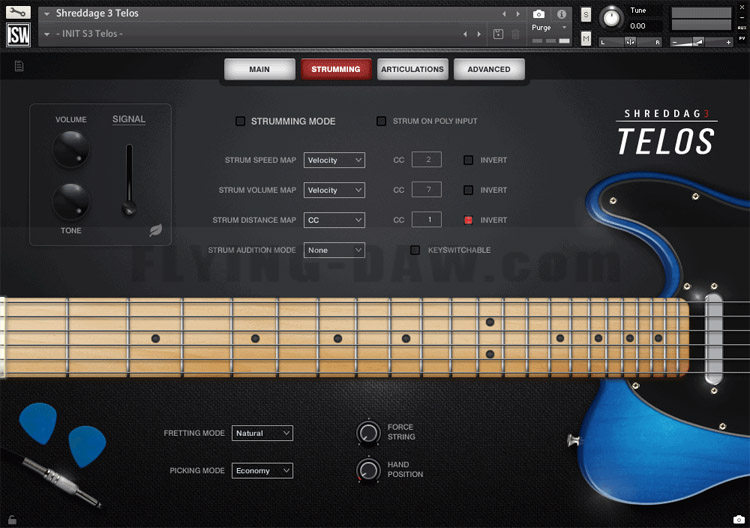This screenshot has width=750, height=528.
Task: Solo the instrument with S button
Action: coord(586,15)
